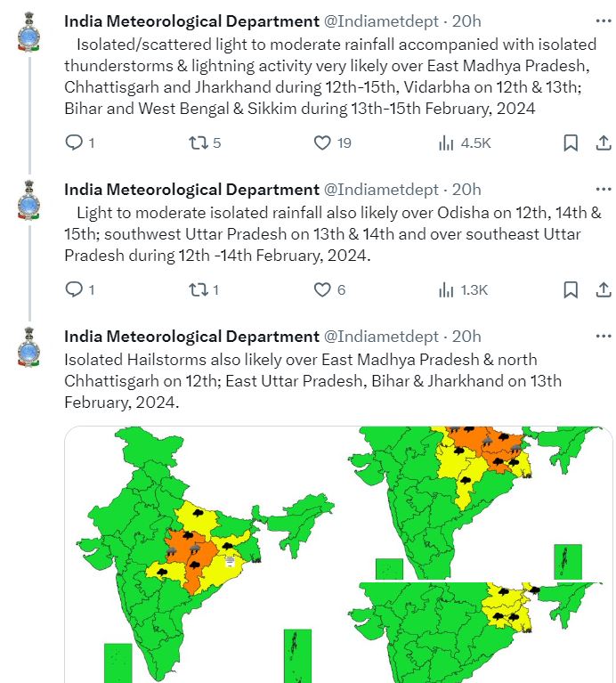
Task: Click the orange warning region on left map
Action: [x=191, y=557]
